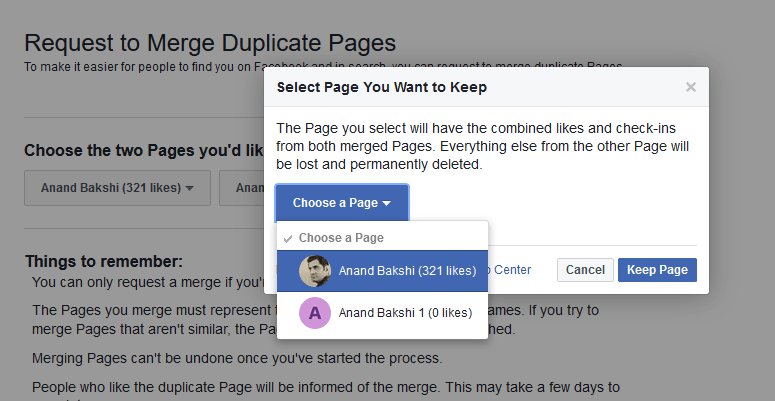
Task: Click Anand Bakshi profile photo thumbnail
Action: point(315,271)
